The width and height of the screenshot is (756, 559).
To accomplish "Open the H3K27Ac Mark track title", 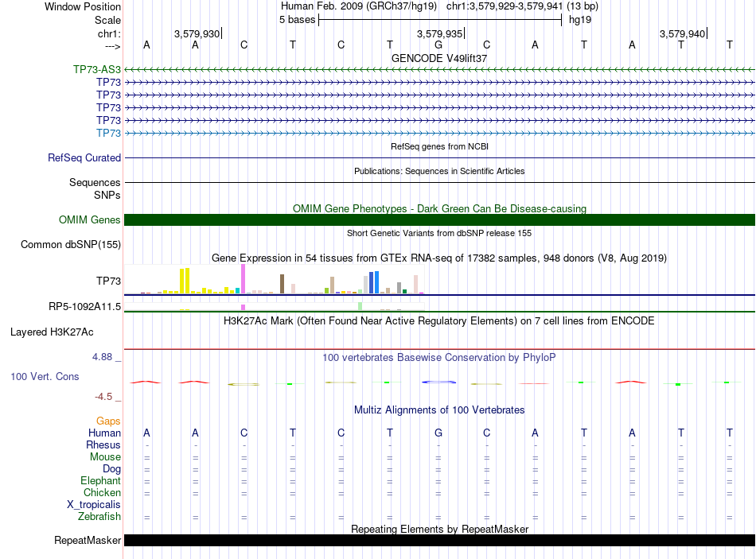I will [x=439, y=321].
